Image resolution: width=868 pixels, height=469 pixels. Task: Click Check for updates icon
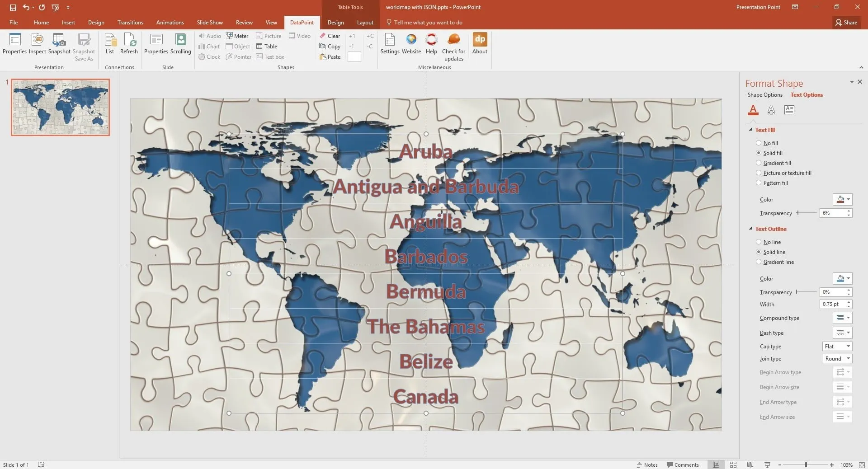coord(453,41)
